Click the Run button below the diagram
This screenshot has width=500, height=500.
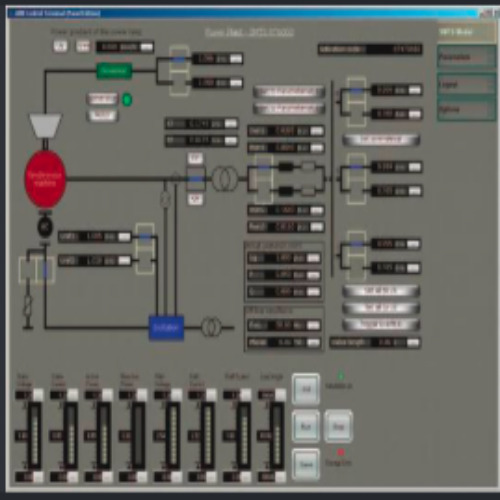pos(306,426)
